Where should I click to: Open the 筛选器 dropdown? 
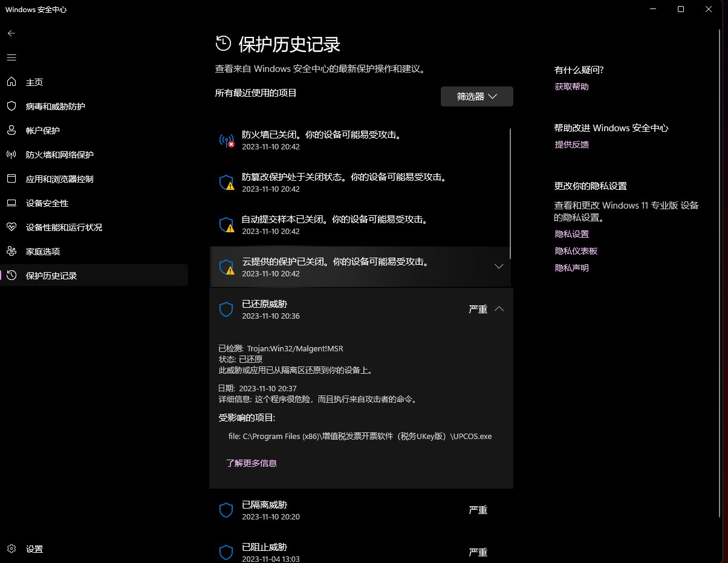[476, 97]
